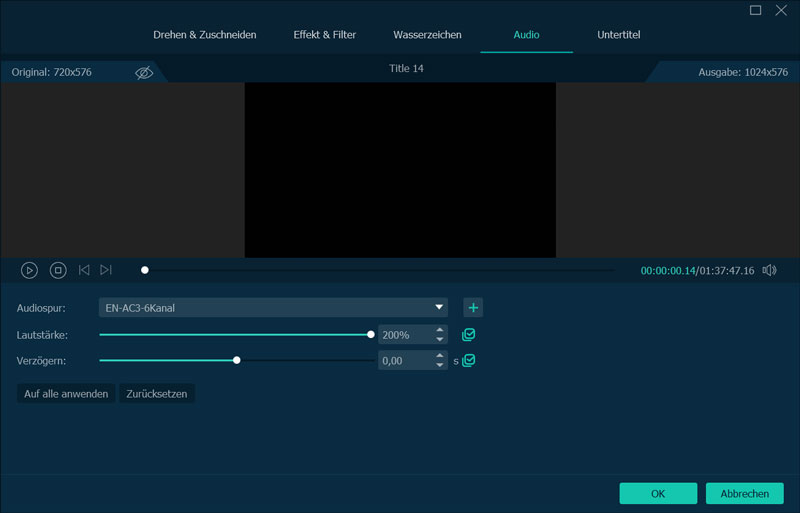Image resolution: width=800 pixels, height=513 pixels.
Task: Jump to the previous frame
Action: click(x=84, y=270)
